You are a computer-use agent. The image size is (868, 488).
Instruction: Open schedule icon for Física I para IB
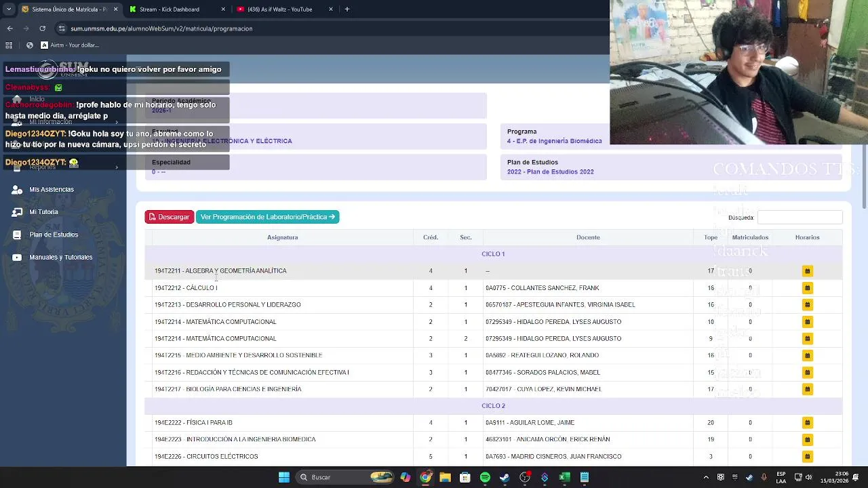[807, 422]
